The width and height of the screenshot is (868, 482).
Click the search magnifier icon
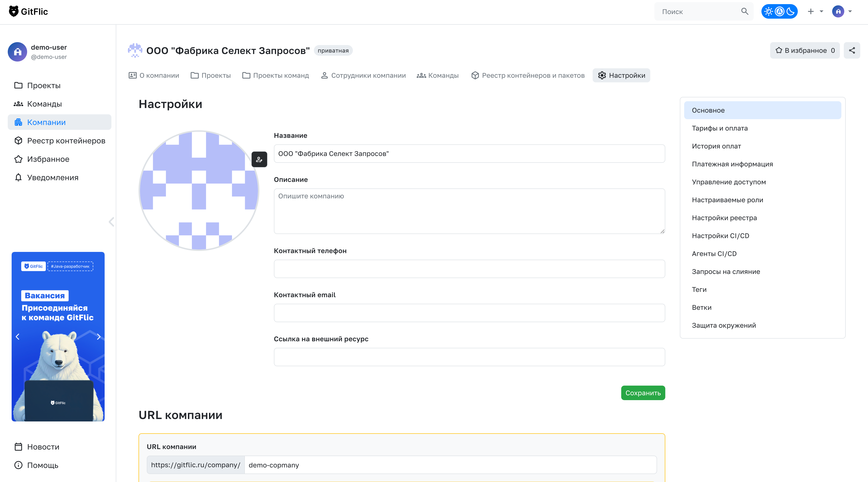point(745,11)
